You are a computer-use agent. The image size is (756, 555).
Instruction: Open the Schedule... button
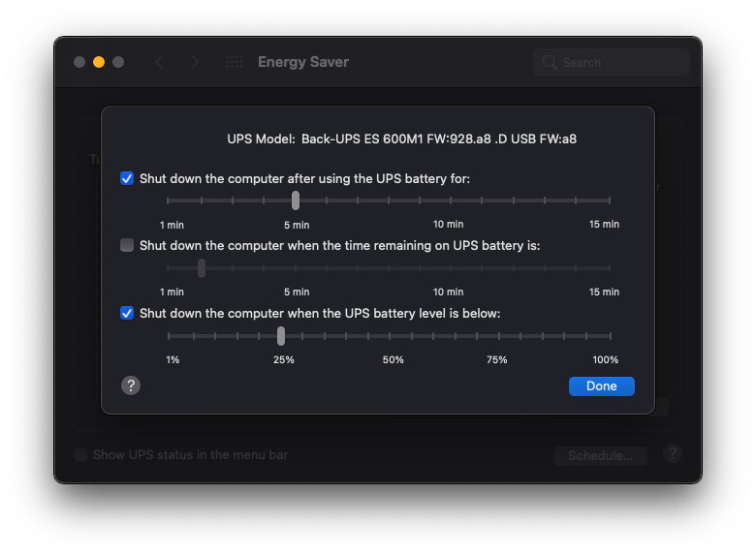click(x=600, y=456)
